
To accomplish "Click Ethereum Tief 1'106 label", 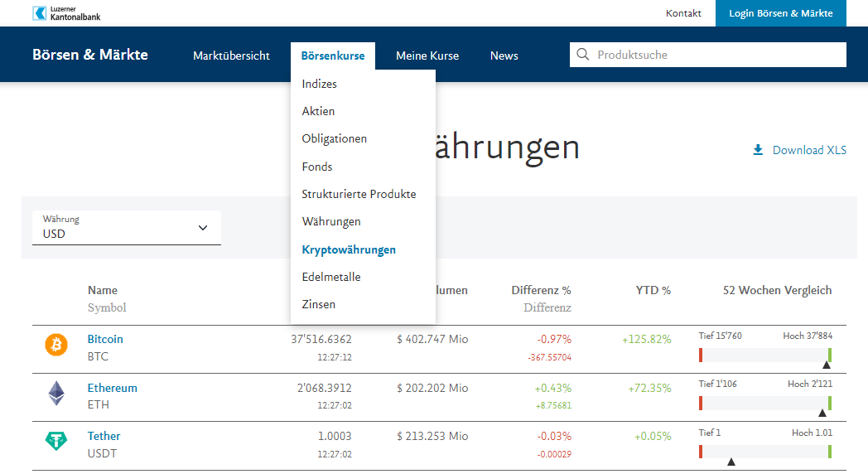I will (717, 384).
